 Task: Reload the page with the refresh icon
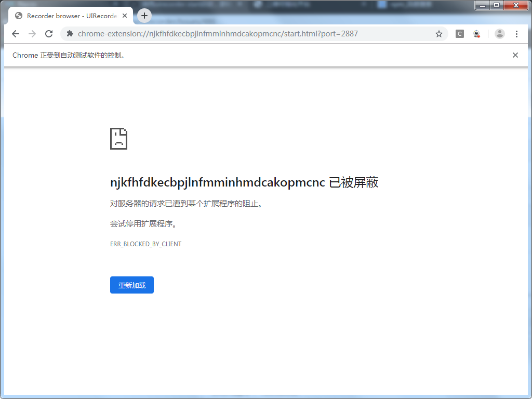click(x=49, y=33)
